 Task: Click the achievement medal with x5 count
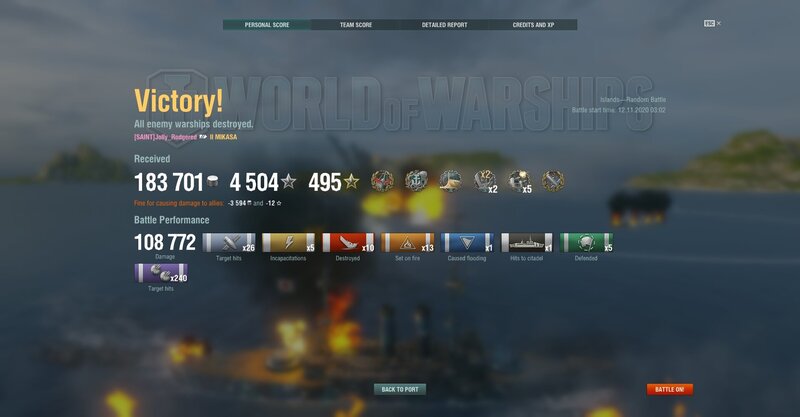[x=519, y=182]
